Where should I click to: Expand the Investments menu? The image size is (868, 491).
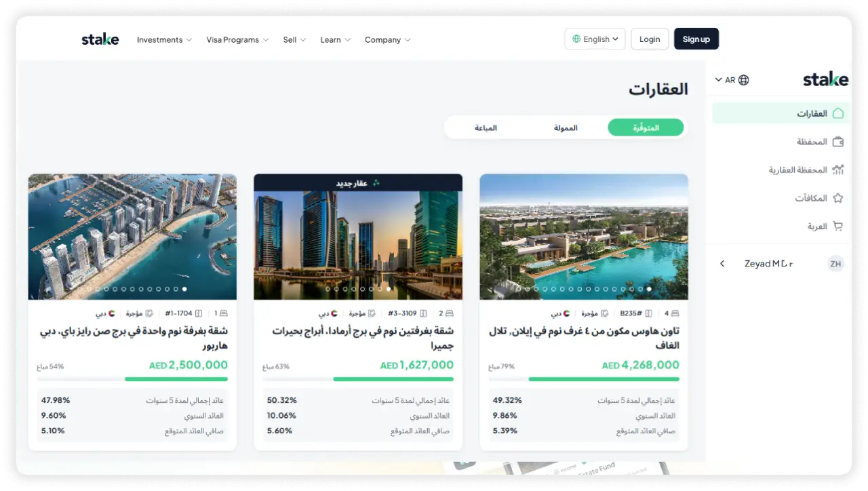click(164, 40)
